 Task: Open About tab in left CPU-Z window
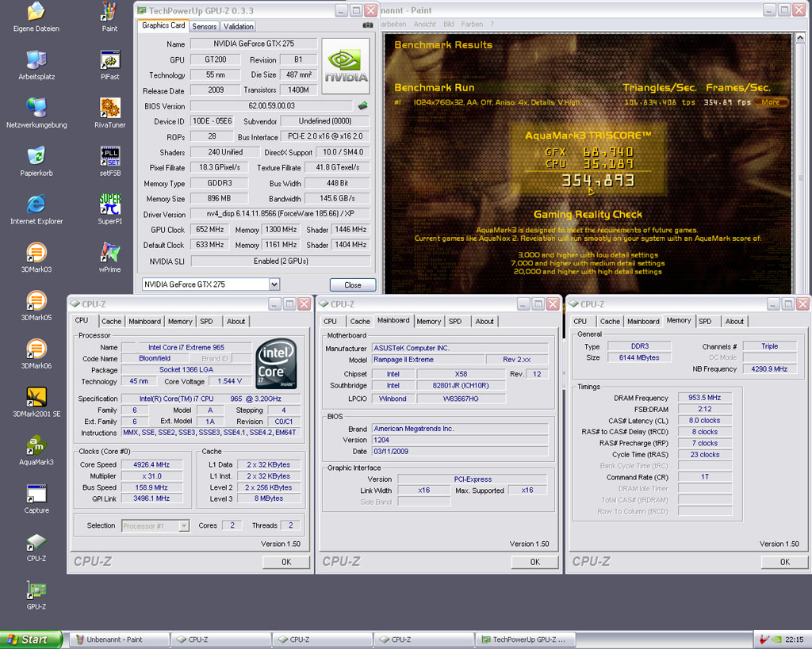click(x=236, y=322)
